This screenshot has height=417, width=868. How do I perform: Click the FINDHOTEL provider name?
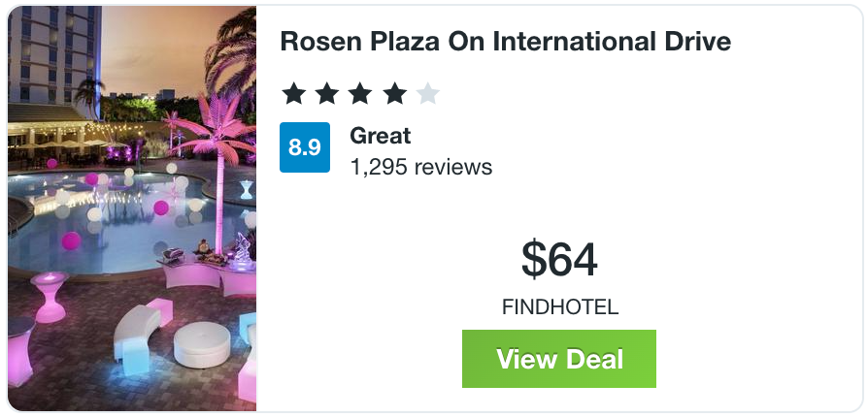tap(559, 307)
